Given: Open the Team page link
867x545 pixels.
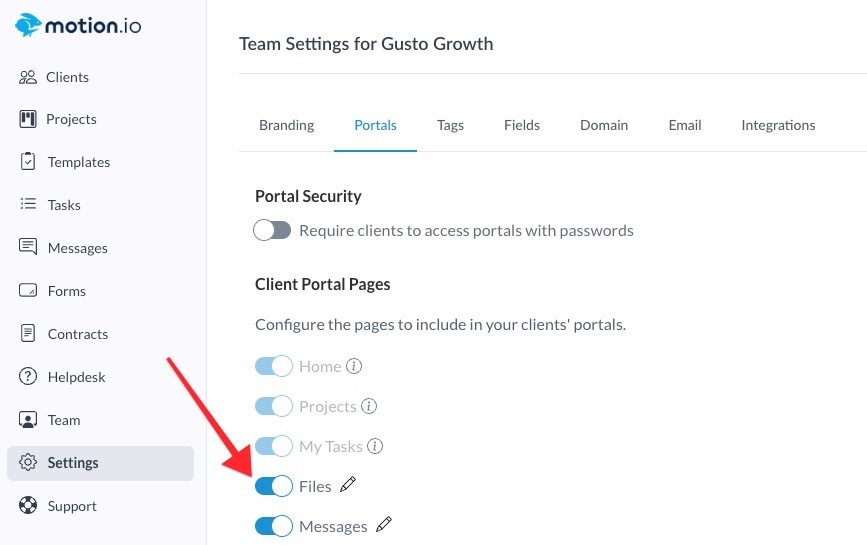Looking at the screenshot, I should 63,420.
